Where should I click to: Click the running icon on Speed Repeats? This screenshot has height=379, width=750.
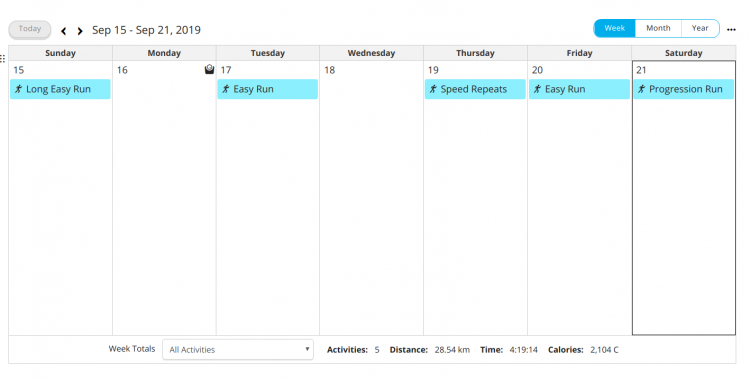[x=433, y=89]
